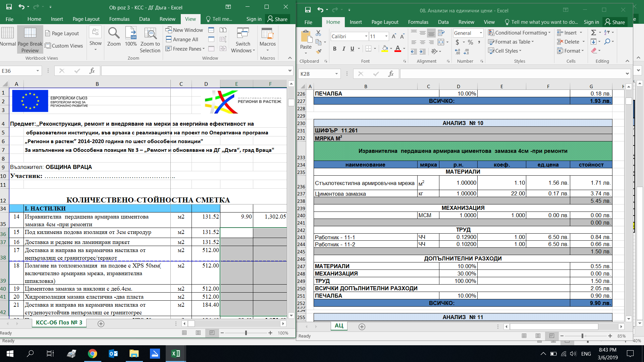Switch to Formulas tab in left window
644x362 pixels.
pos(119,19)
